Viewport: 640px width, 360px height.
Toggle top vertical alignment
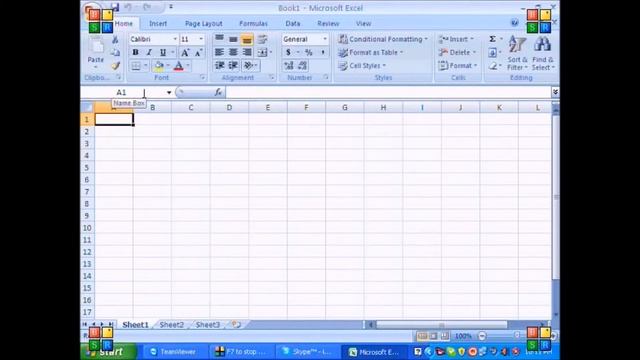click(x=219, y=39)
